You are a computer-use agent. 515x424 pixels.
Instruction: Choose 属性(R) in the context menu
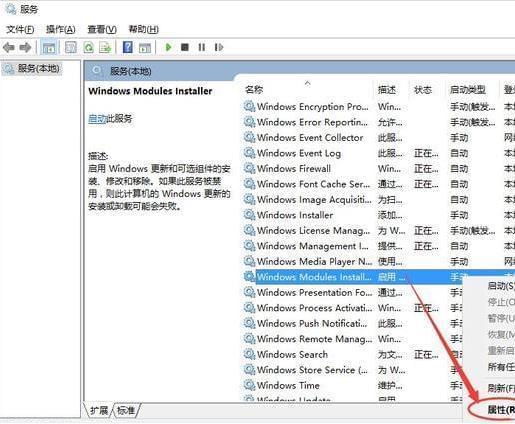[501, 410]
